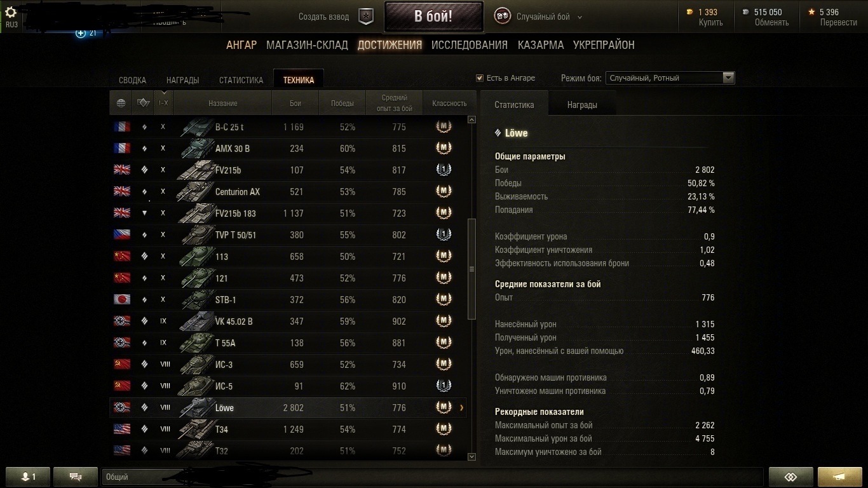Click the arrow next to Löwe row
The width and height of the screenshot is (868, 488).
(x=462, y=408)
